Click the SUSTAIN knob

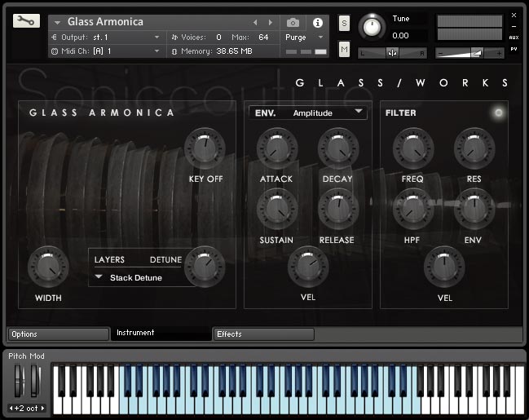point(276,210)
